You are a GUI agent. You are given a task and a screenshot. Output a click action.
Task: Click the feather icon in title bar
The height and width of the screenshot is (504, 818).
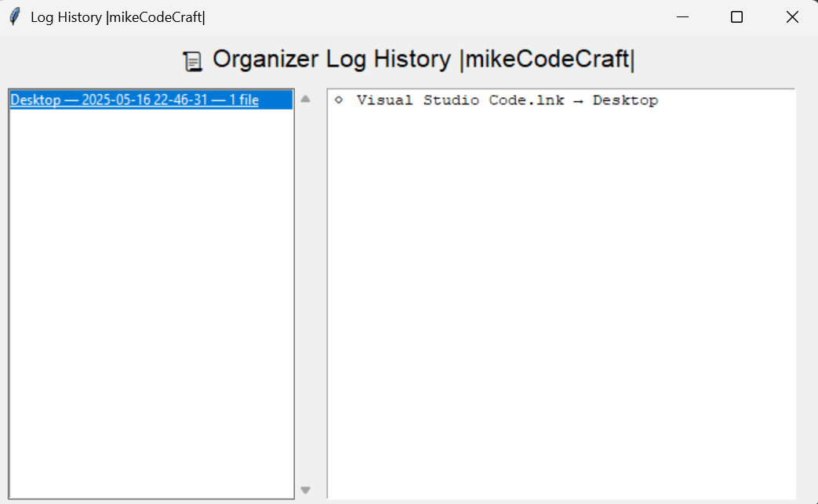(x=15, y=16)
